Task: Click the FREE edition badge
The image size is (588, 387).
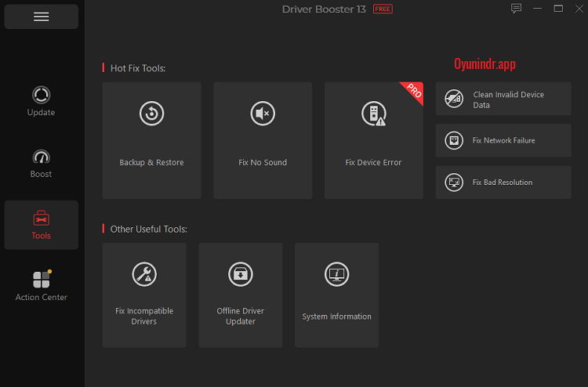Action: (383, 9)
